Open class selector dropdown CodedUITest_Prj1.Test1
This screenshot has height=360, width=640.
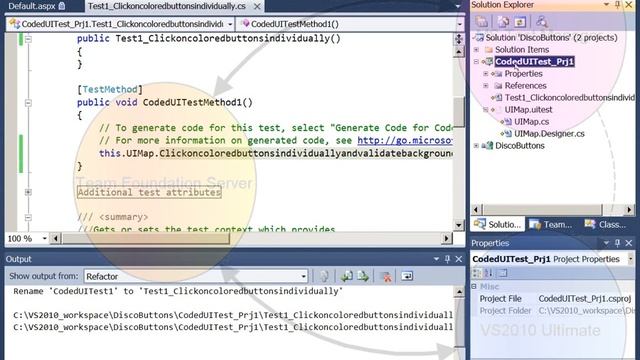click(x=230, y=24)
